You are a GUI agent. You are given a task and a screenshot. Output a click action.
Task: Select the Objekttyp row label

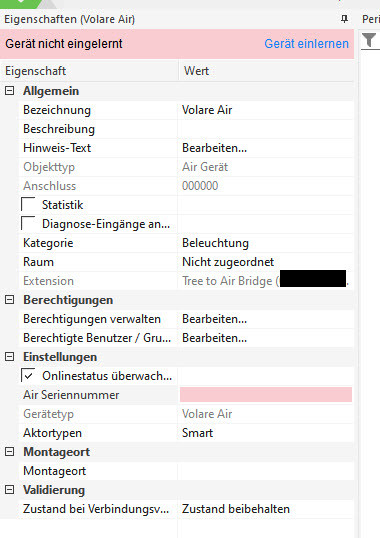(x=49, y=167)
